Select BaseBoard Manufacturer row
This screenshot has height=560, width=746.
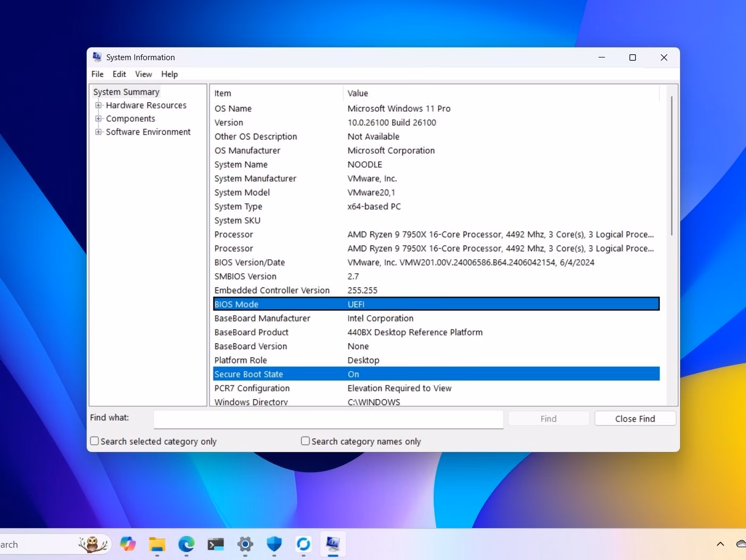[436, 318]
